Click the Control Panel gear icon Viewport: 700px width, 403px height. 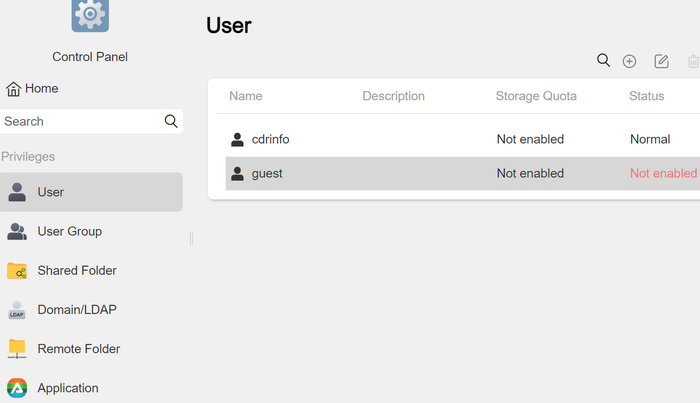click(90, 15)
